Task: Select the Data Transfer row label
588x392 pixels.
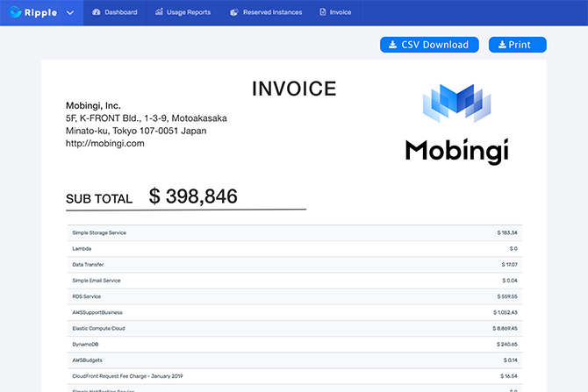Action: (x=88, y=265)
